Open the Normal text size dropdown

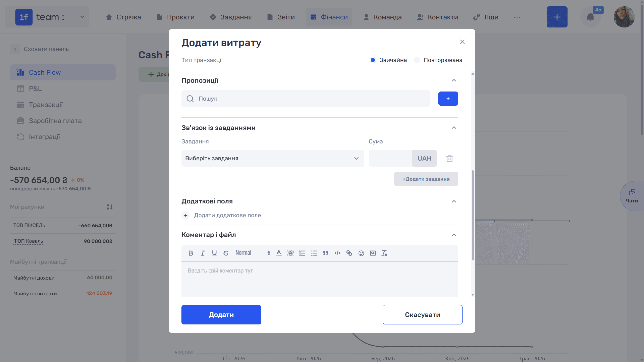coord(253,253)
